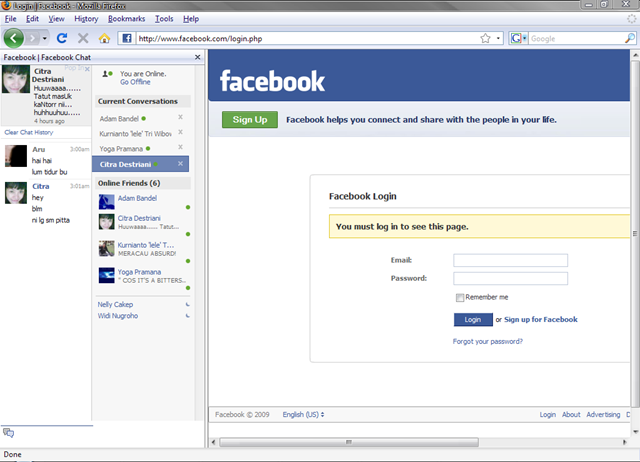Close the Kurnianto conversation
Image resolution: width=640 pixels, height=462 pixels.
tap(180, 132)
